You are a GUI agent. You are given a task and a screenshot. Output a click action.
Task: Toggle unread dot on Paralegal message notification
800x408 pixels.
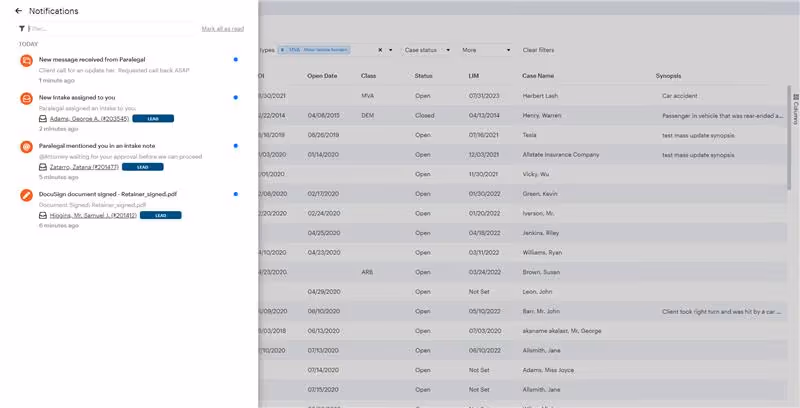[x=235, y=60]
